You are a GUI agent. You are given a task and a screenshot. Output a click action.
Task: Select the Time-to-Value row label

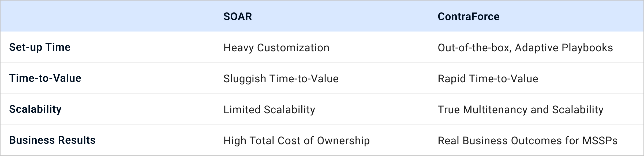[x=45, y=78]
